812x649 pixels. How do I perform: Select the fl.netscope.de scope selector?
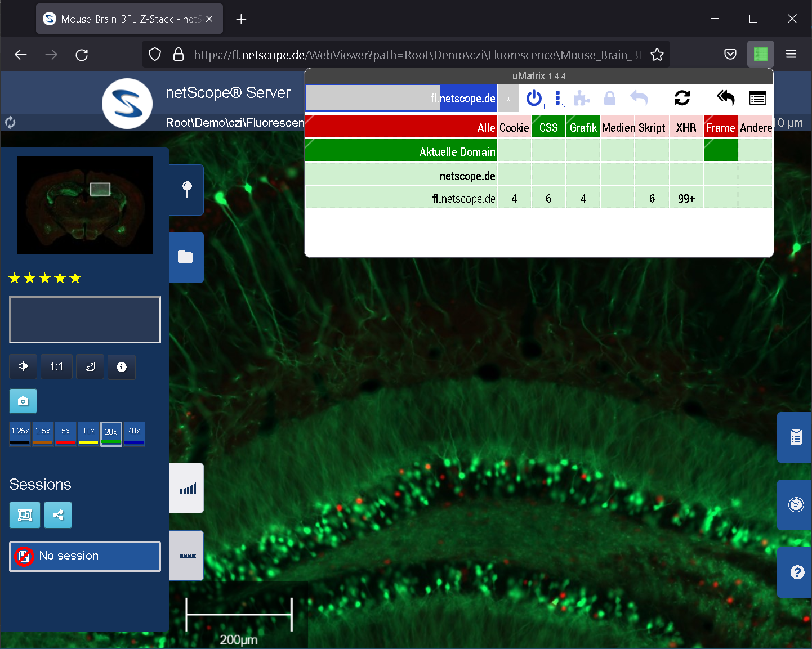401,99
